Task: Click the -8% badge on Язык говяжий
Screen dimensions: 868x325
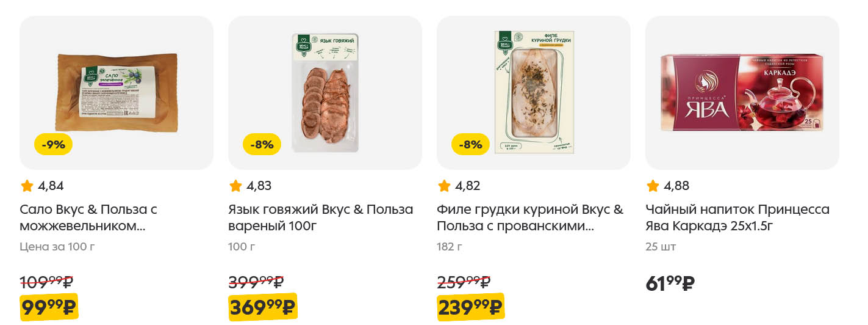Action: coord(262,145)
